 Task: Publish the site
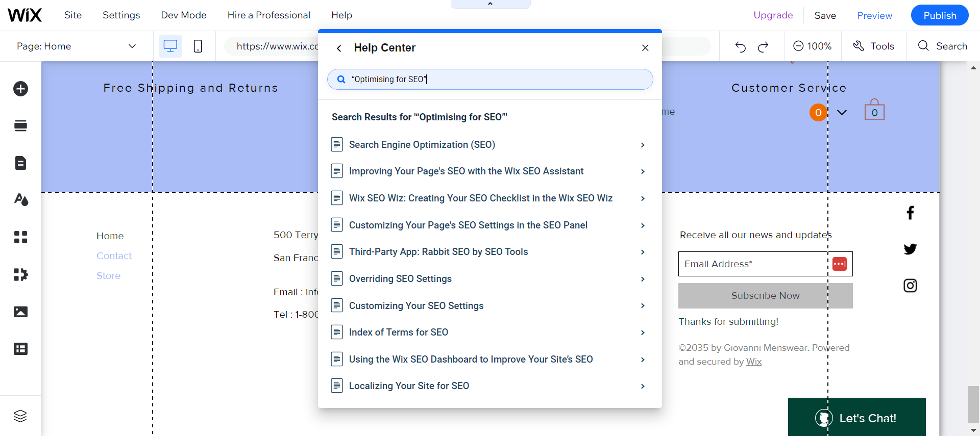point(940,15)
